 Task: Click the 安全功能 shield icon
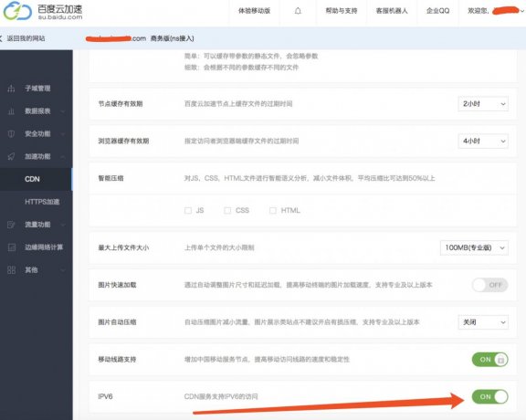(x=11, y=134)
